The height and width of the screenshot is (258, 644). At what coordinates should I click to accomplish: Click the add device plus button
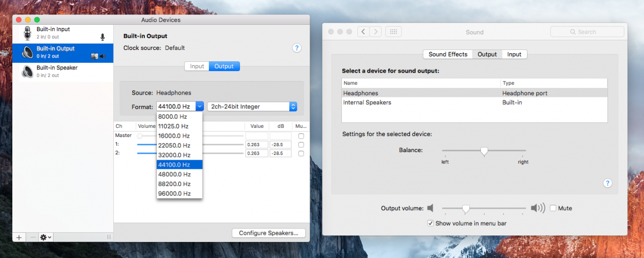(x=19, y=237)
